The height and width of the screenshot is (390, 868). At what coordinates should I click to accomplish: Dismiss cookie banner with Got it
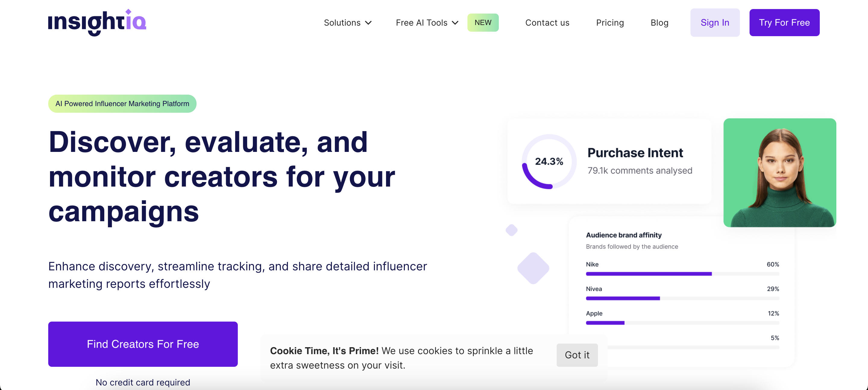(x=577, y=355)
